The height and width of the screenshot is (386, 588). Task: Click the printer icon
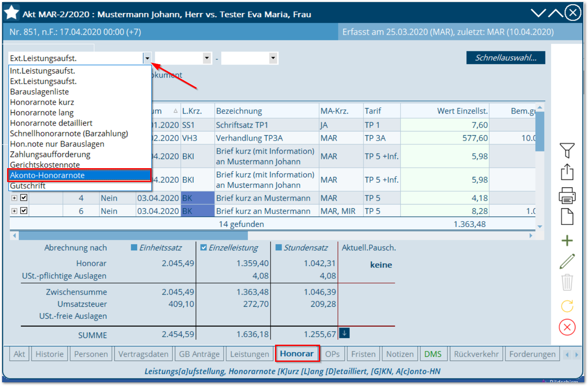click(567, 195)
